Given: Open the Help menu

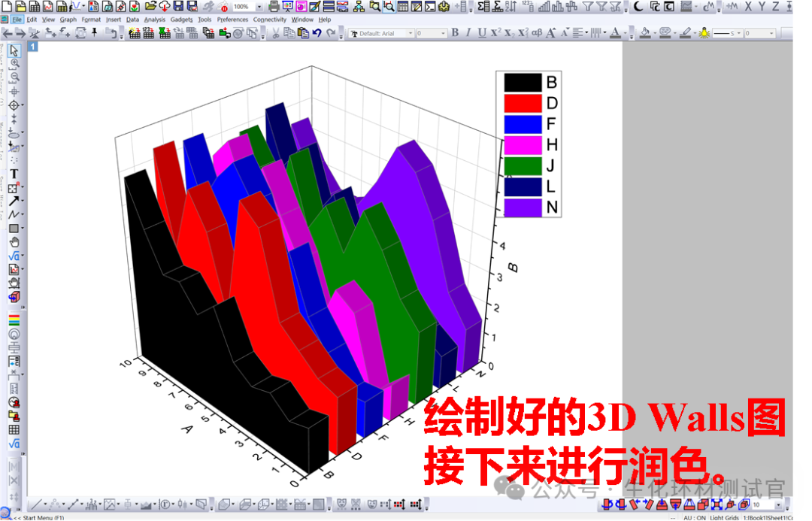Looking at the screenshot, I should pyautogui.click(x=325, y=20).
